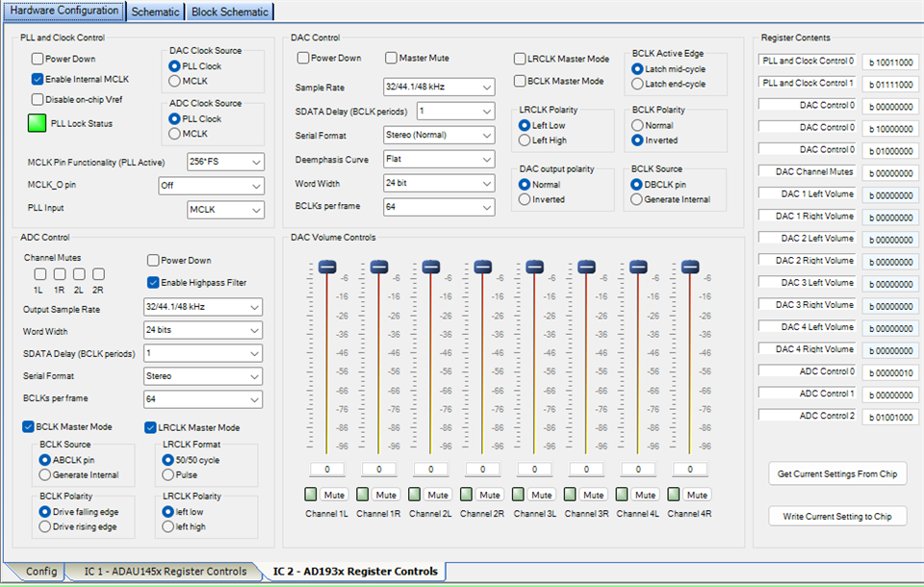Open Deemphasis Curve dropdown
924x587 pixels.
tap(439, 159)
